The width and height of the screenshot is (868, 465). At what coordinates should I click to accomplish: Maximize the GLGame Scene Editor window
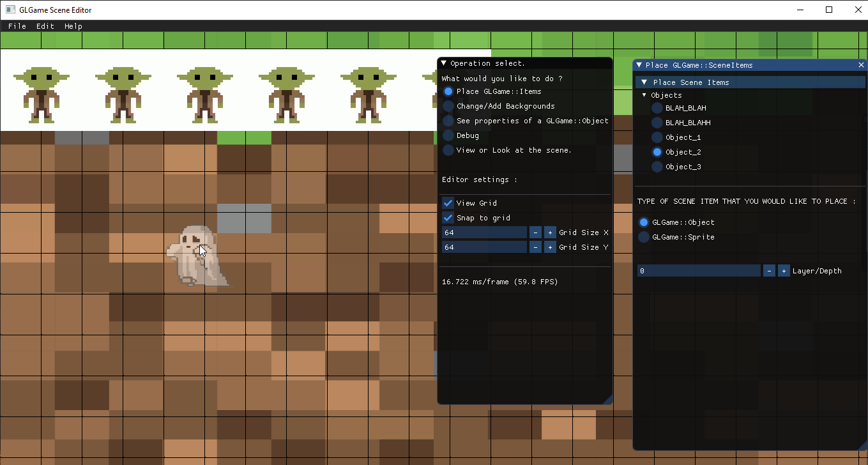(829, 10)
